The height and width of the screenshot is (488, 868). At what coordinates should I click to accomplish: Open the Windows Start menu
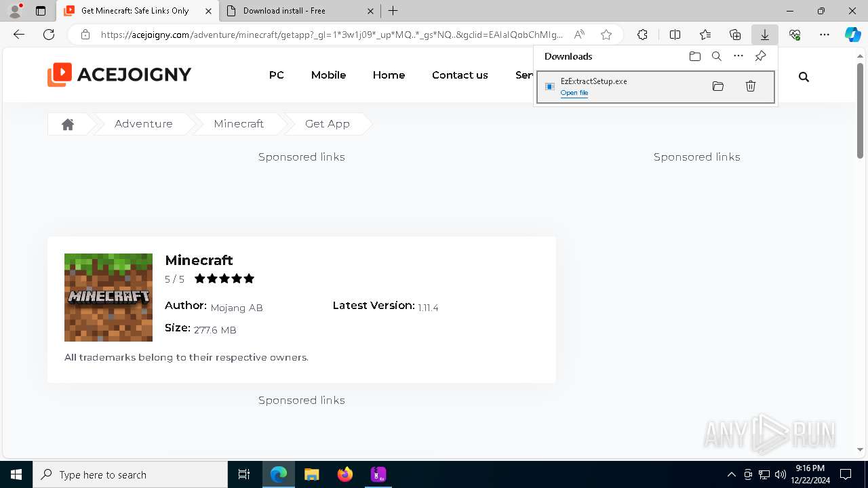tap(16, 474)
